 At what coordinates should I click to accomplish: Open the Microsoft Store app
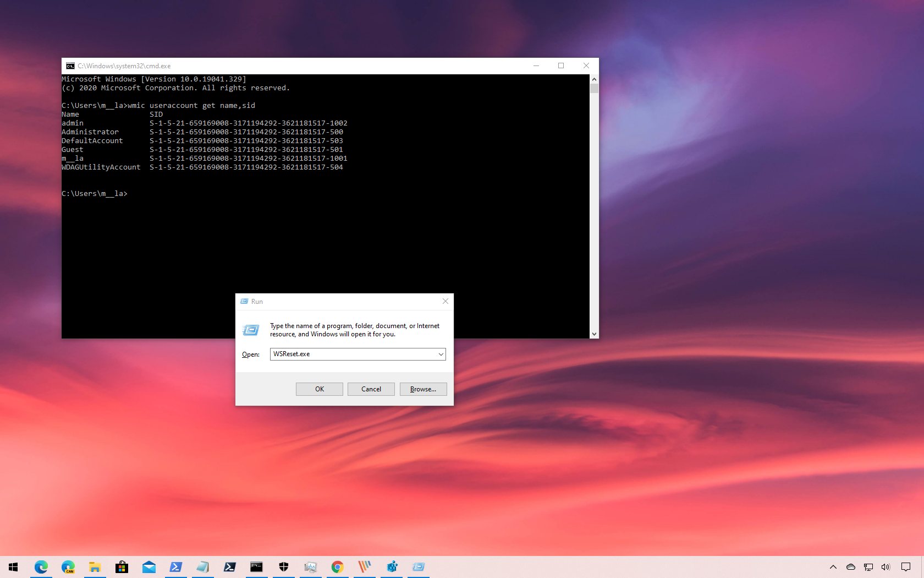tap(122, 567)
